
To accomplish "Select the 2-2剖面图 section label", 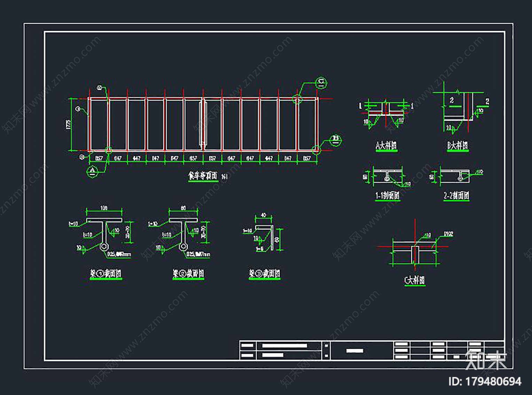I will (456, 196).
